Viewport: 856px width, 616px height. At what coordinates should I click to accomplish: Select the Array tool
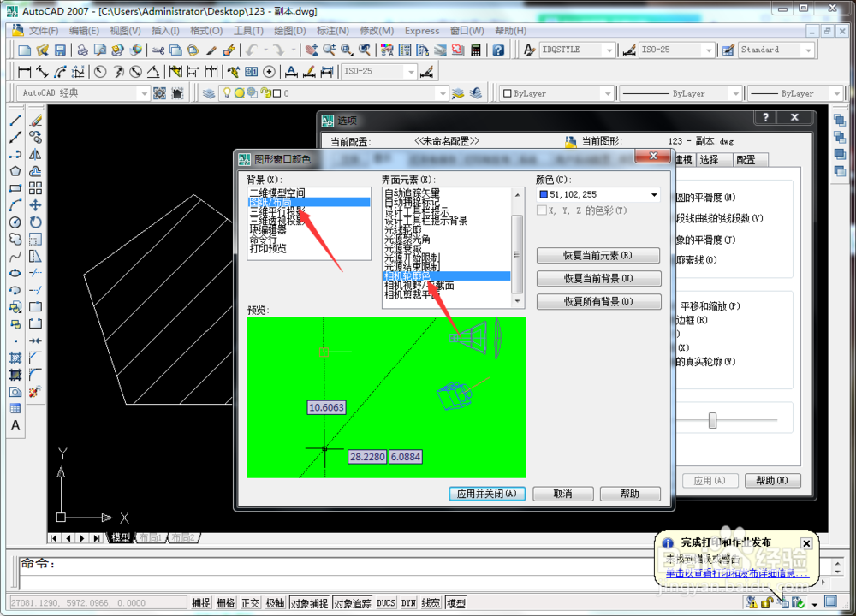[35, 188]
